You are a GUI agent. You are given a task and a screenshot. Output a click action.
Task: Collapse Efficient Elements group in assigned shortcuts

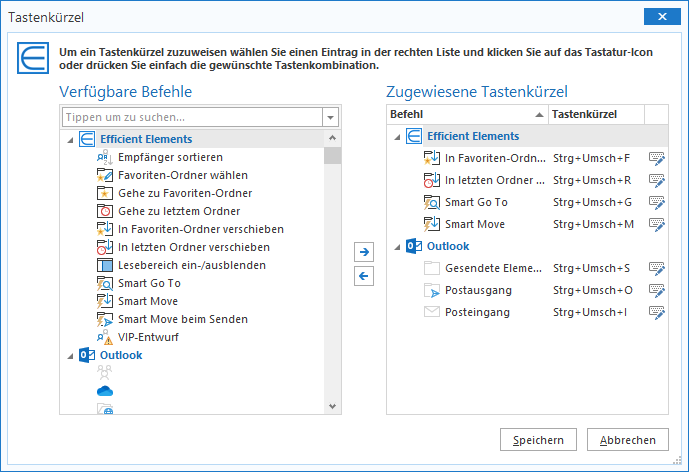(397, 138)
